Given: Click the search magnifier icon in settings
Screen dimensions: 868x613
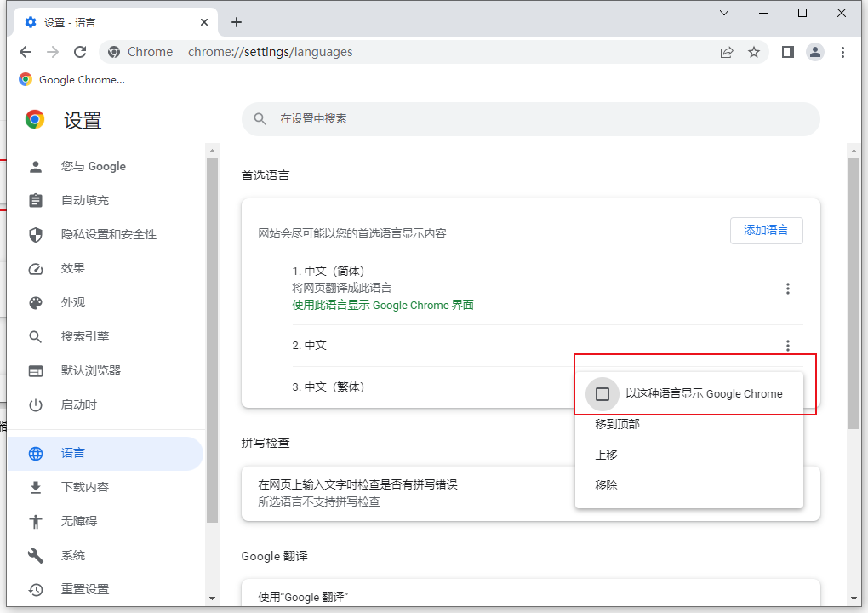Looking at the screenshot, I should click(x=260, y=118).
